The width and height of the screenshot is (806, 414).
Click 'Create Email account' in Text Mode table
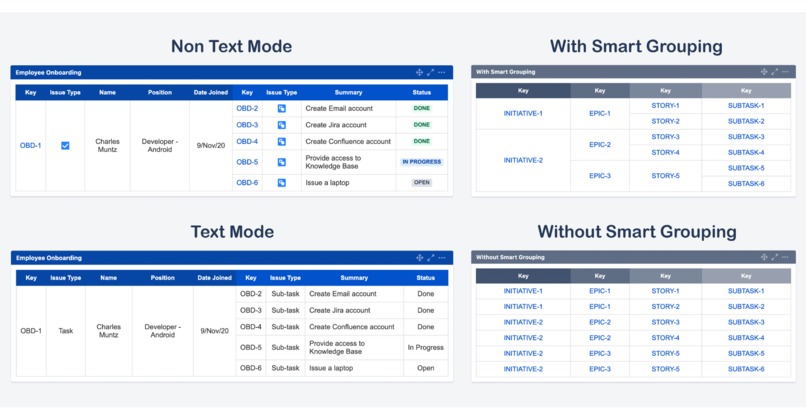click(343, 294)
